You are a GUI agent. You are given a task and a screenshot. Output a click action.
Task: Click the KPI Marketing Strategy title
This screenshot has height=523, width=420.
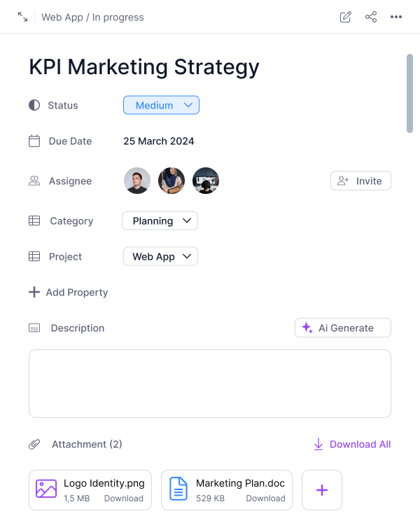(x=144, y=67)
